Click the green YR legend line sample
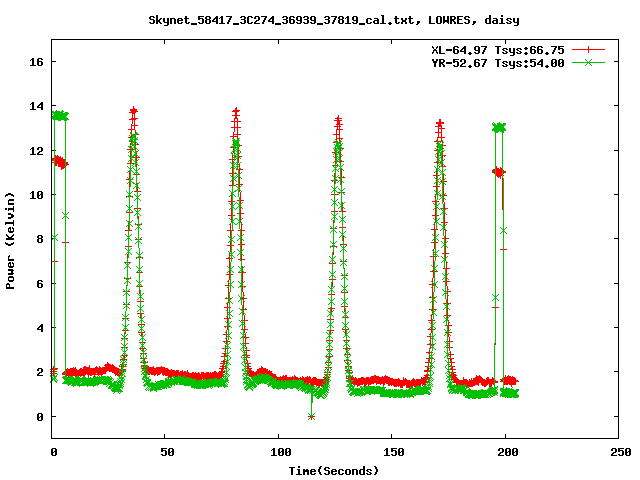The height and width of the screenshot is (480, 640). [588, 62]
